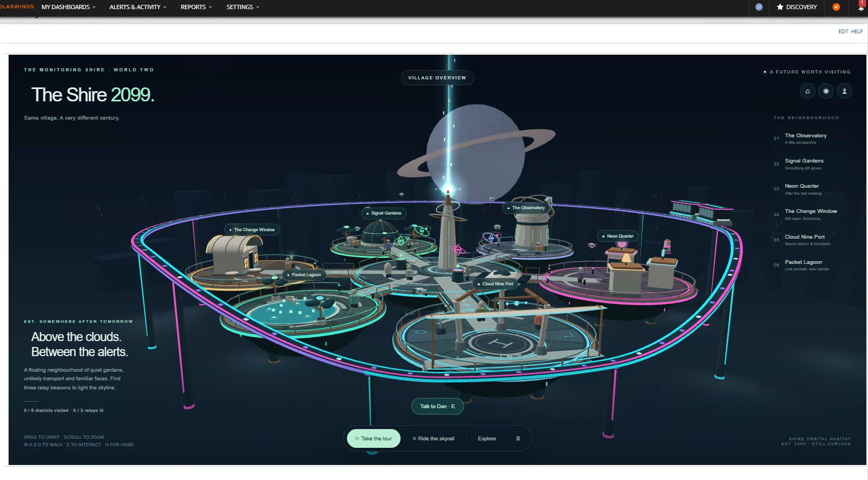Click the Discovery star button
This screenshot has width=868, height=480.
click(797, 7)
